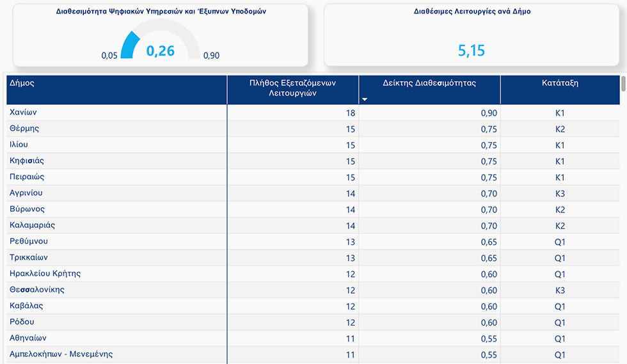
Task: Click the K3 ranking in Αγρινίου row
Action: tap(560, 194)
